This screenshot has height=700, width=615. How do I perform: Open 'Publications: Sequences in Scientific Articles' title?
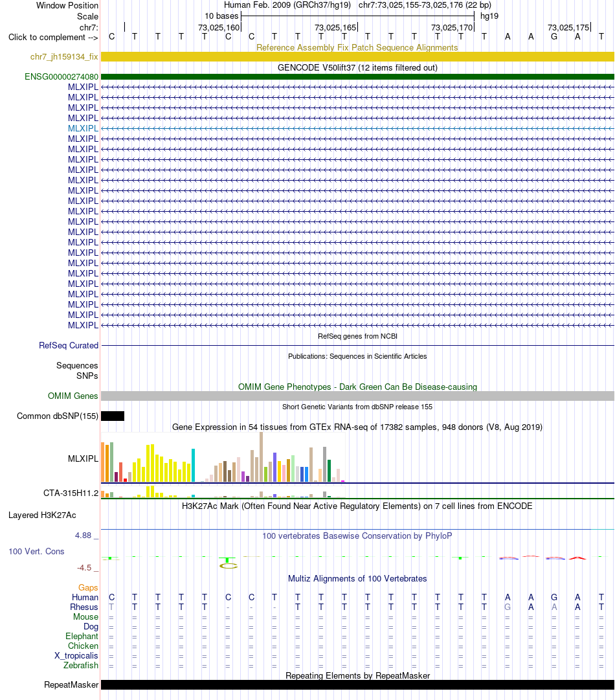click(357, 356)
